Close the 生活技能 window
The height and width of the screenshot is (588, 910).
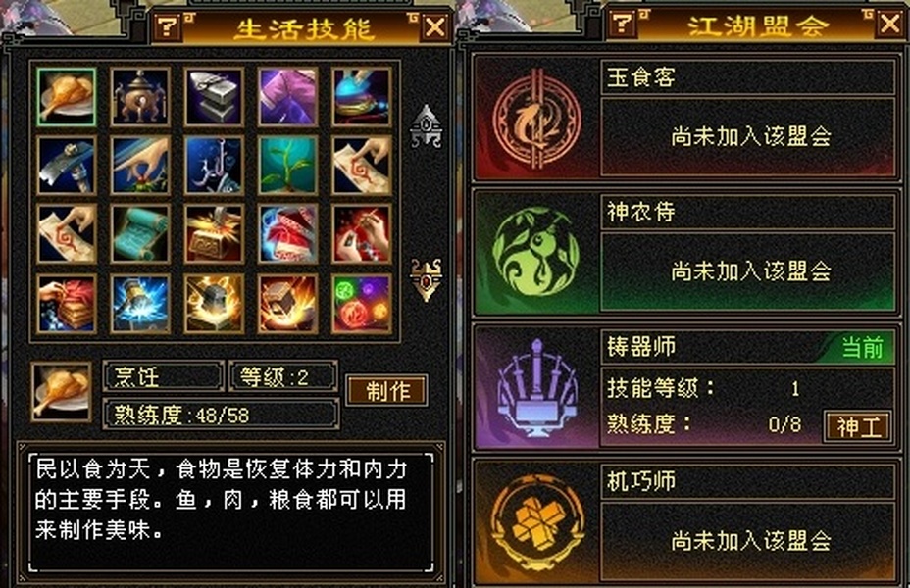435,26
